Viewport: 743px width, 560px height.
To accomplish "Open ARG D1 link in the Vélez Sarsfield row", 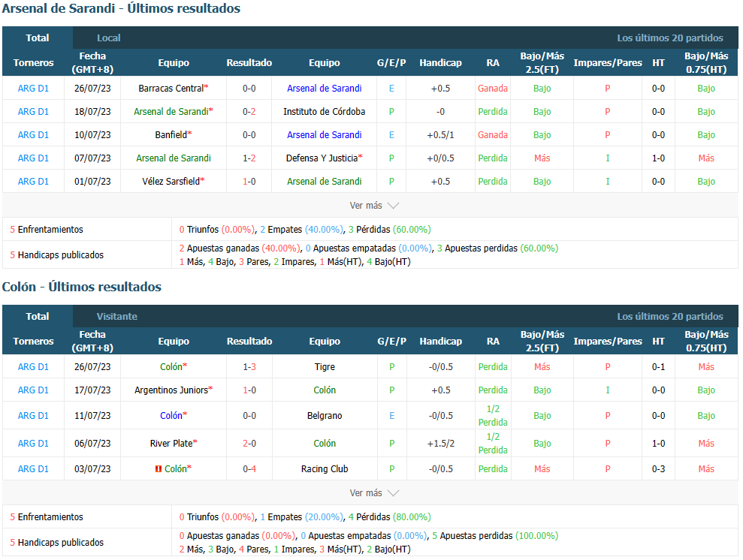I will (x=33, y=182).
